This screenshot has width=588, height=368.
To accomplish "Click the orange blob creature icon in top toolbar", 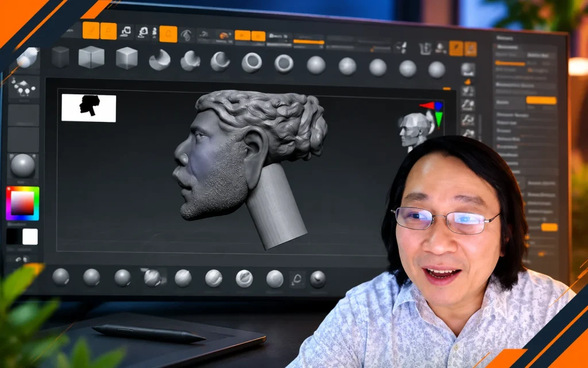I will click(x=225, y=36).
